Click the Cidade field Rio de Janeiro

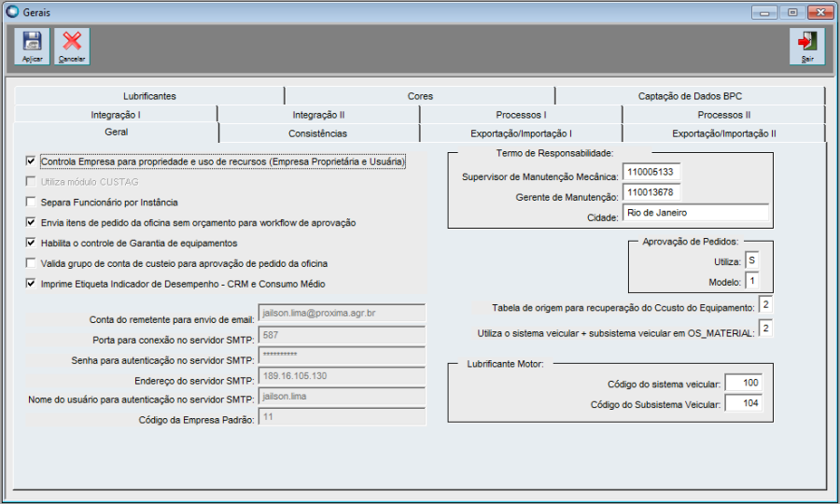pos(695,213)
